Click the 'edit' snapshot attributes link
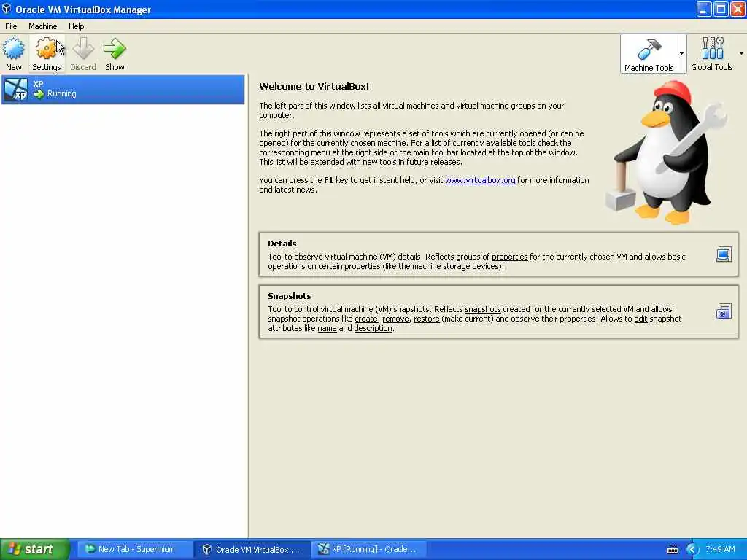The width and height of the screenshot is (747, 560). [640, 319]
